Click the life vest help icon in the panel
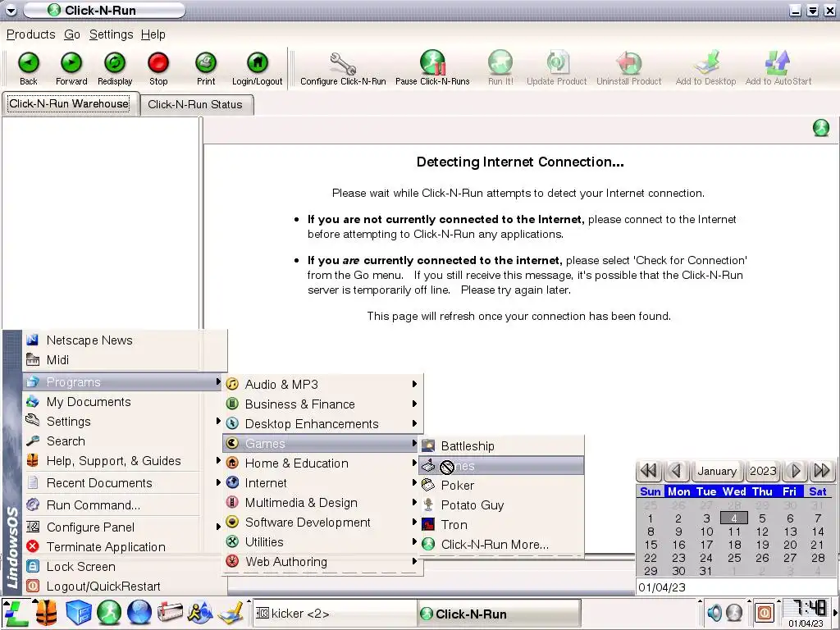This screenshot has width=840, height=630. 47,614
